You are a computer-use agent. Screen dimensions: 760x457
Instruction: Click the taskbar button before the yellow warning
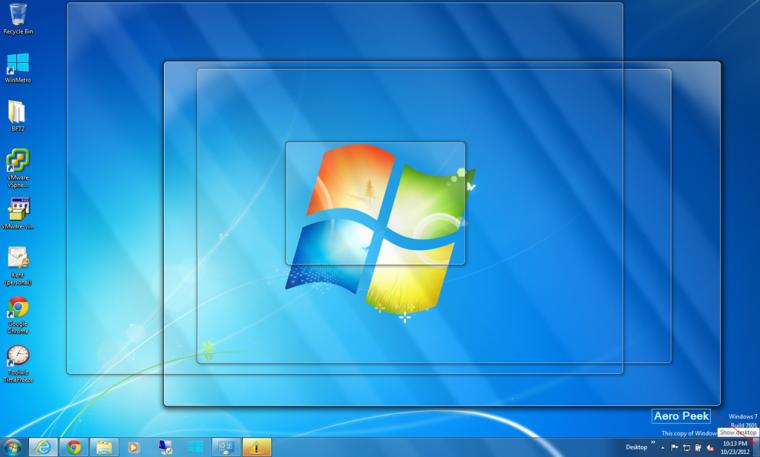point(226,447)
